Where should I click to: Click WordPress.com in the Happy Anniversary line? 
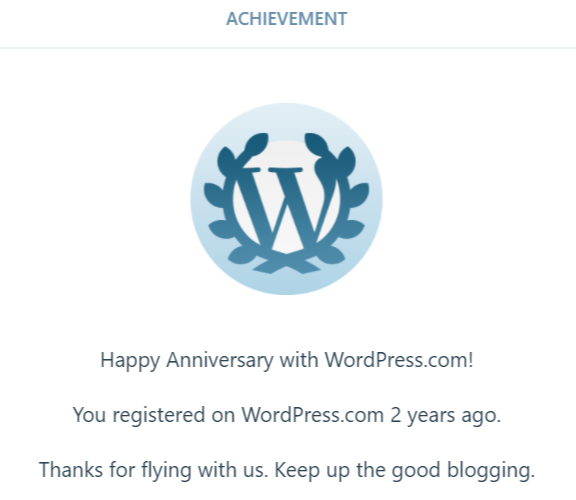click(399, 360)
